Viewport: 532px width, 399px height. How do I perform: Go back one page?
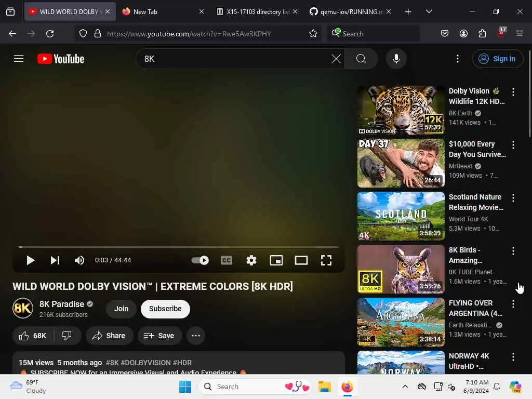click(12, 34)
